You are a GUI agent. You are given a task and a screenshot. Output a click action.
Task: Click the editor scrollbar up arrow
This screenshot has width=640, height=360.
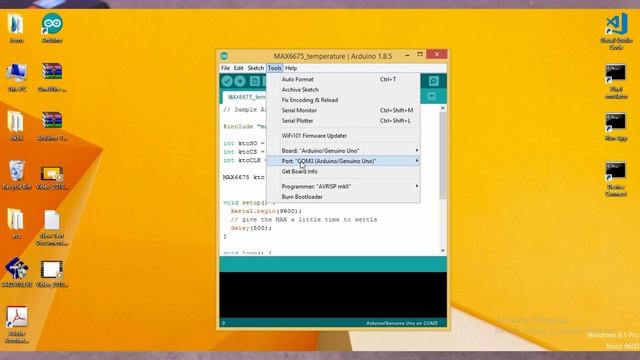(x=442, y=108)
